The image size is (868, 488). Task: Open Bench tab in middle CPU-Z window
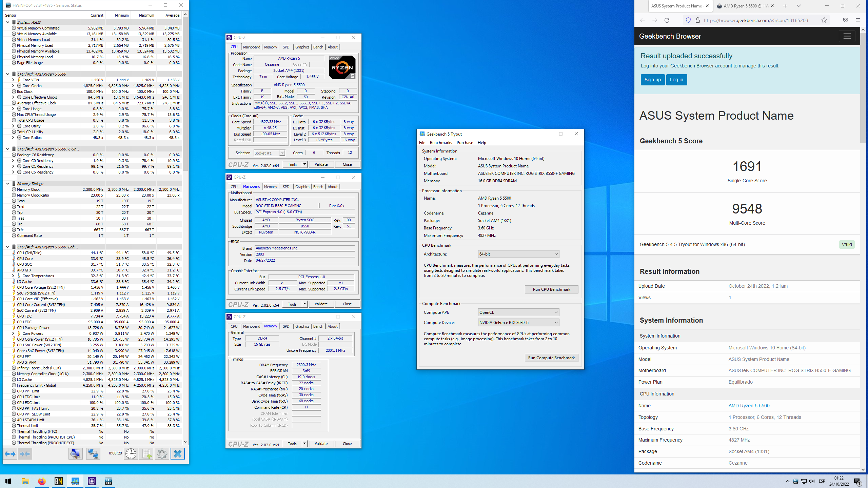[x=318, y=187]
